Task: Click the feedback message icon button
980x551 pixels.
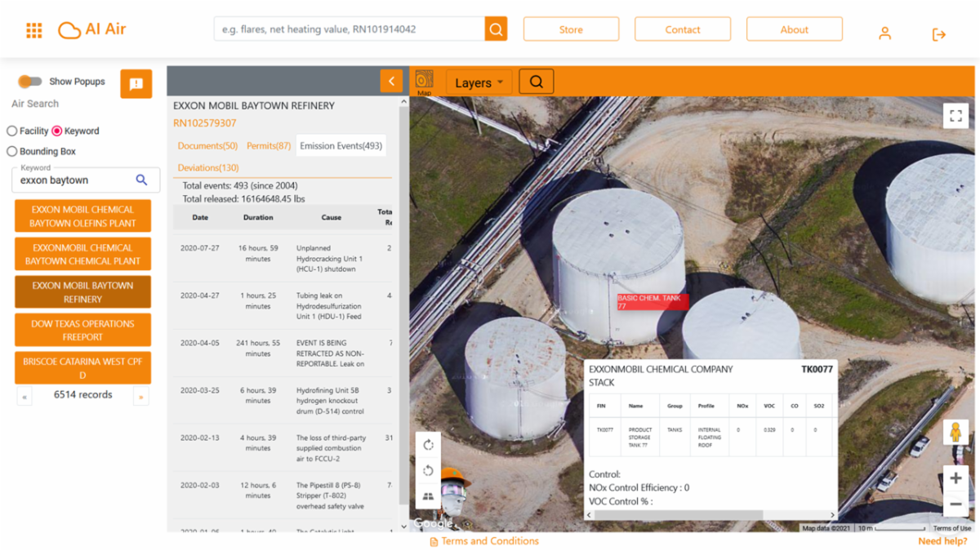Action: click(136, 84)
